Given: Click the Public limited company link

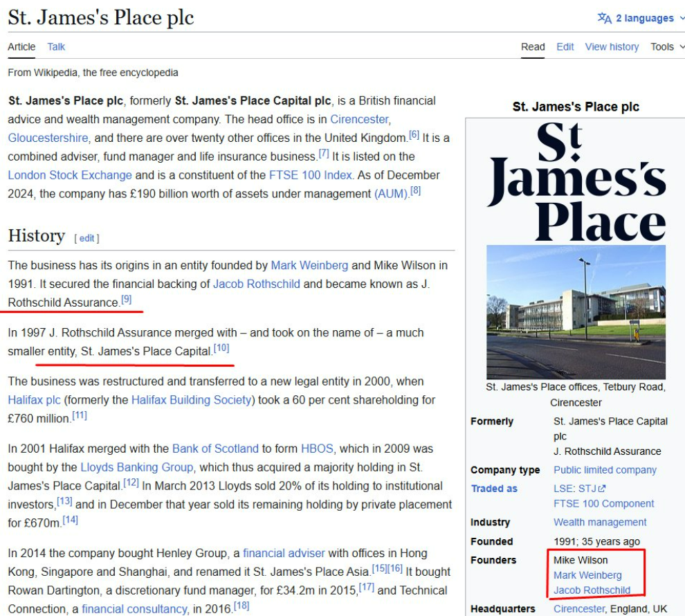Looking at the screenshot, I should point(605,470).
